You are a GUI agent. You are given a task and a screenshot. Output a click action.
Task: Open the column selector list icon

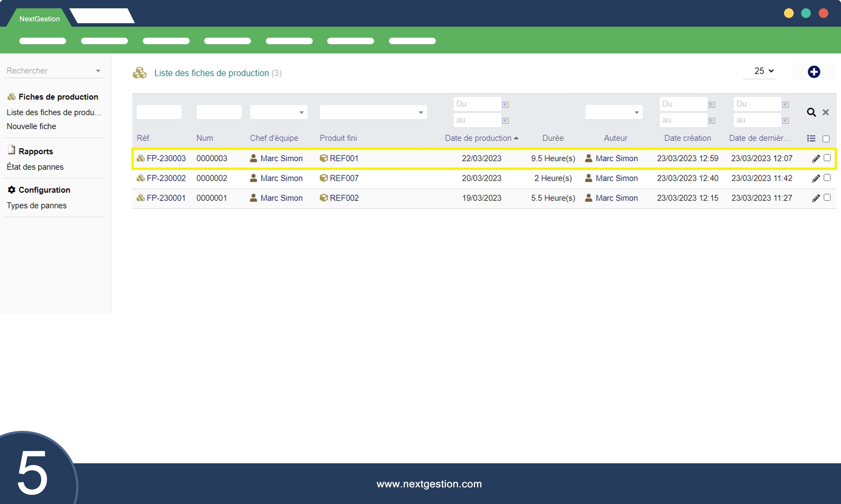pyautogui.click(x=811, y=138)
